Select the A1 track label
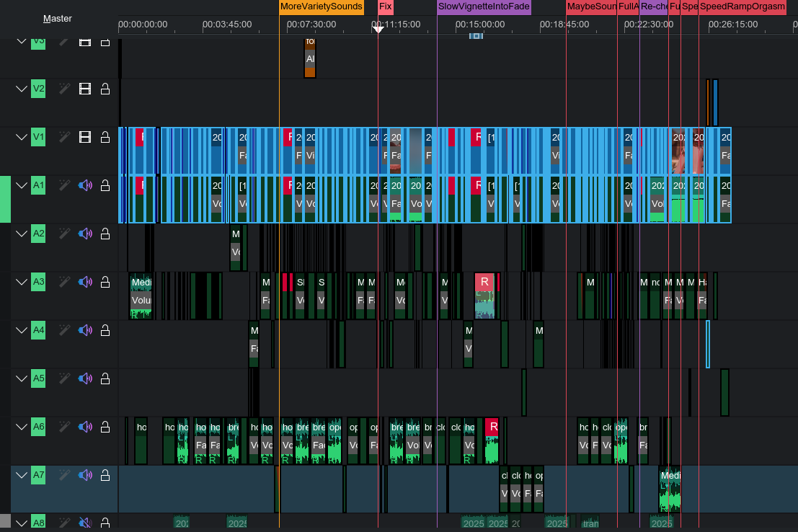 pyautogui.click(x=38, y=185)
